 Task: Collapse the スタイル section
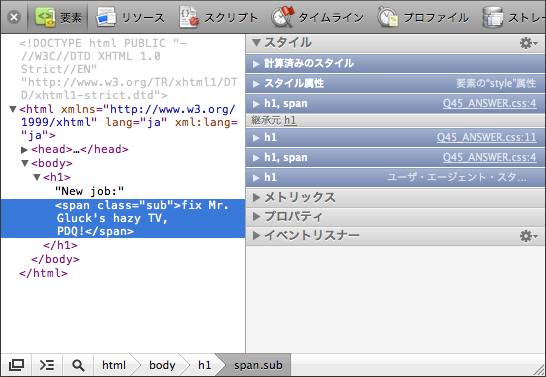pyautogui.click(x=256, y=43)
